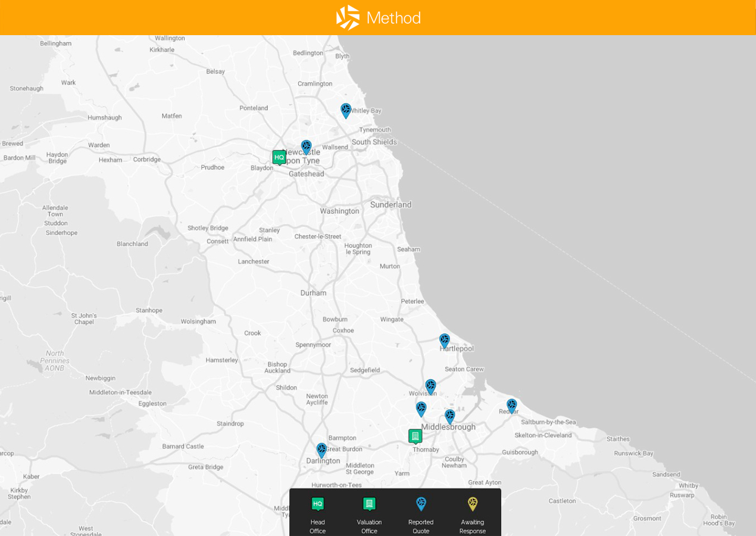The image size is (756, 536).
Task: Toggle the Valuation Office legend entry
Action: pos(369,512)
